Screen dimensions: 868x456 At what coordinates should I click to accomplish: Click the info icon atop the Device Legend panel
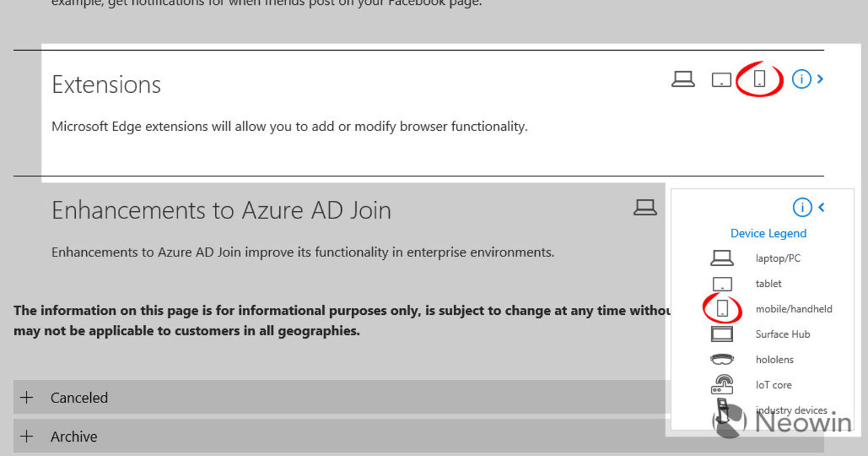click(x=802, y=208)
